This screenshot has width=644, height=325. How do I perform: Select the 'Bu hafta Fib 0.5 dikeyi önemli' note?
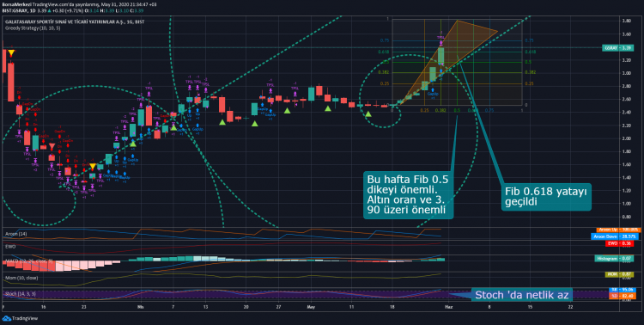click(x=408, y=195)
